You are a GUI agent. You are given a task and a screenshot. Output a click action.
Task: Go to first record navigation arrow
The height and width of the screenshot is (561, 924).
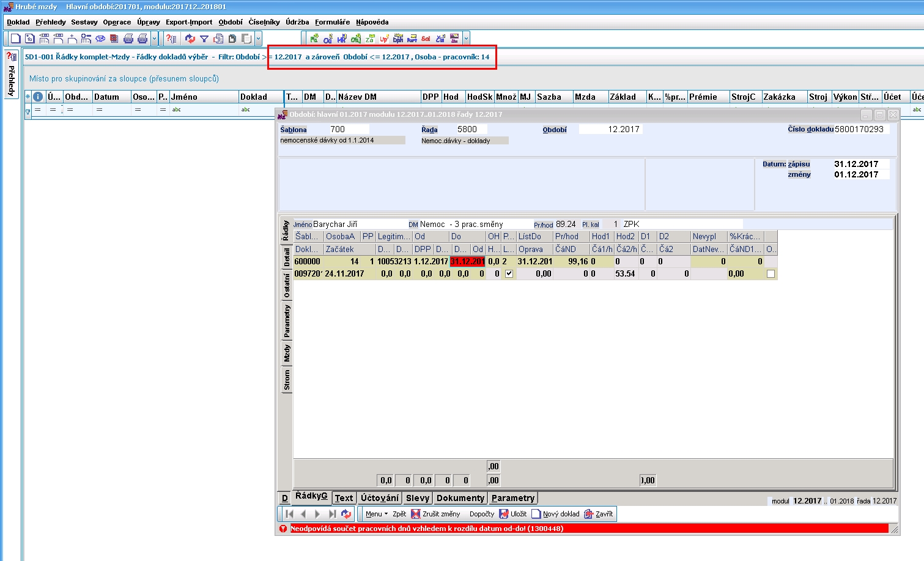290,514
